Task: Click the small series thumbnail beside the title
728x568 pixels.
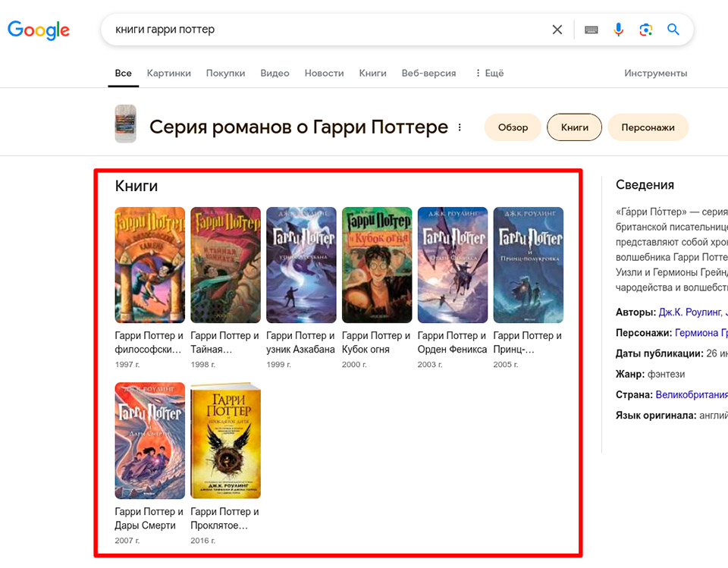Action: pos(125,124)
